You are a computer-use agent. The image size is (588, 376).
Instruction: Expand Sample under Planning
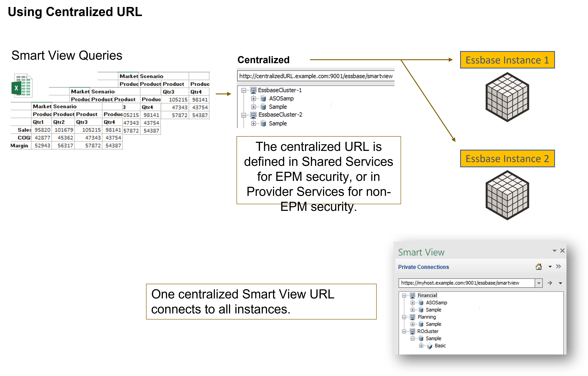[412, 324]
